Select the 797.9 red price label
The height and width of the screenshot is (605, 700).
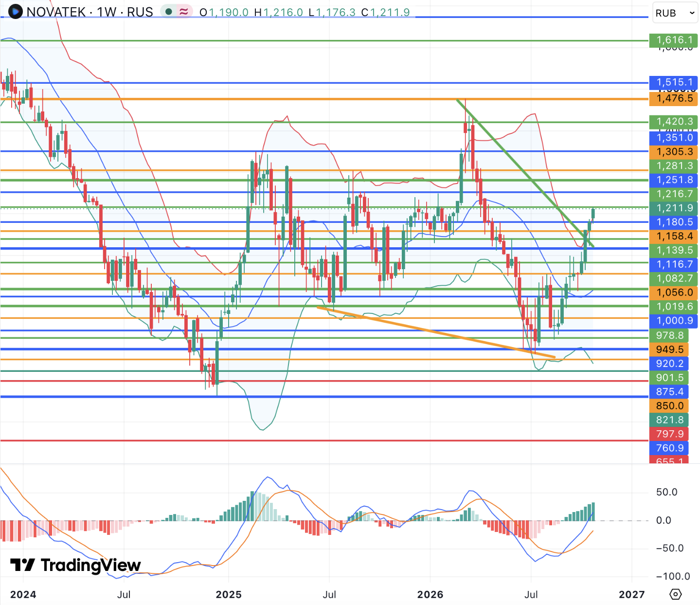coord(669,434)
